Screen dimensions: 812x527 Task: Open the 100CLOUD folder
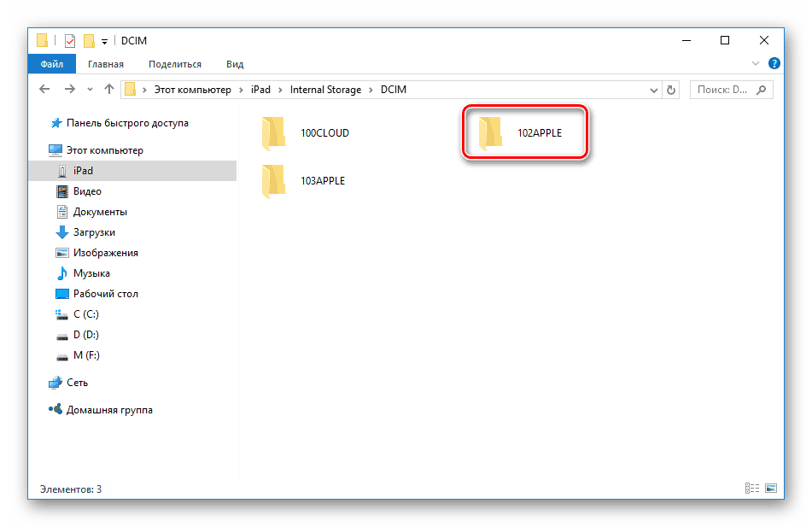(306, 133)
